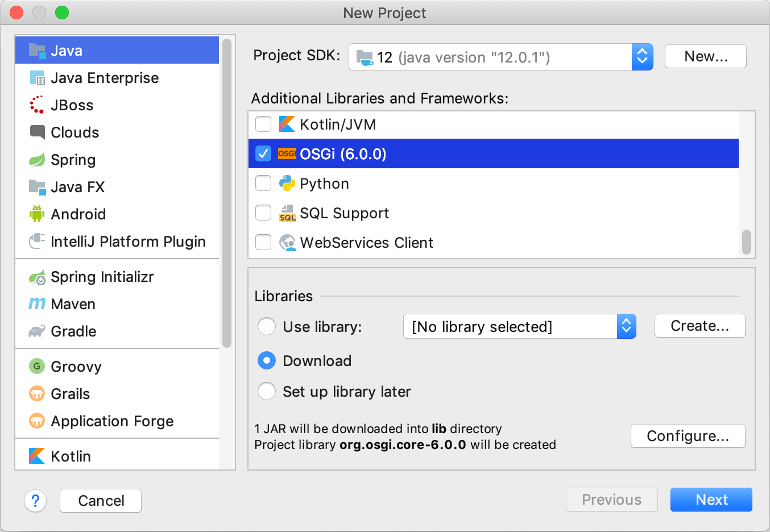
Task: Select the WebServices Client row text
Action: pyautogui.click(x=367, y=243)
